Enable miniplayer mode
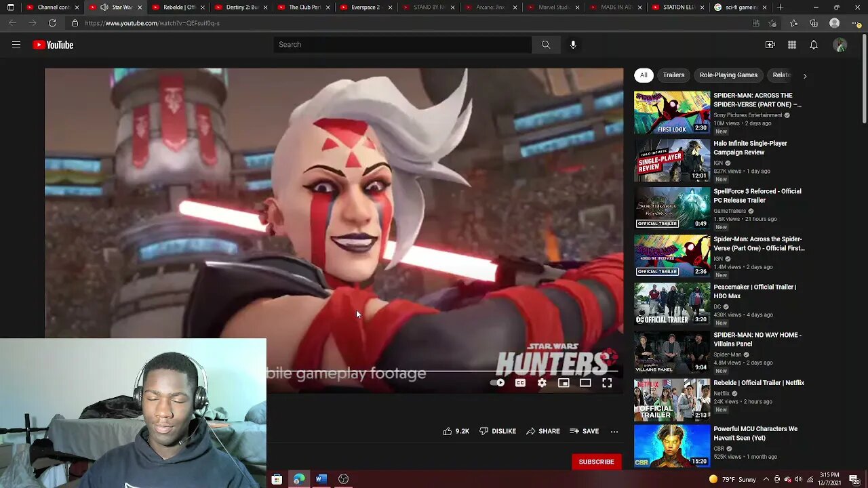Image resolution: width=868 pixels, height=488 pixels. pyautogui.click(x=564, y=383)
